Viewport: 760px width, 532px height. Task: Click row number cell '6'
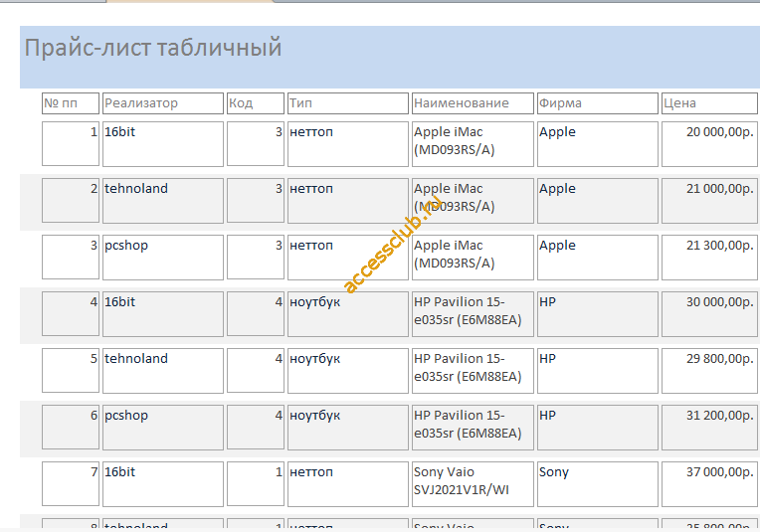click(71, 428)
